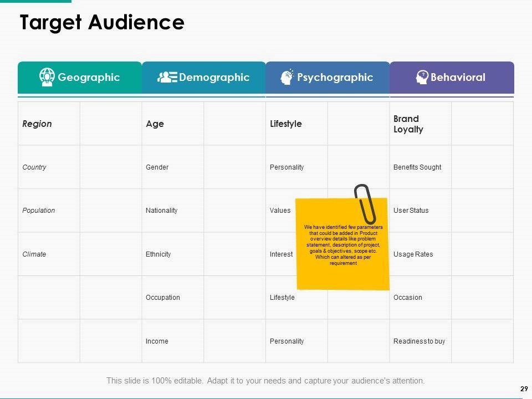532x399 pixels.
Task: Click slide number 29
Action: [524, 389]
